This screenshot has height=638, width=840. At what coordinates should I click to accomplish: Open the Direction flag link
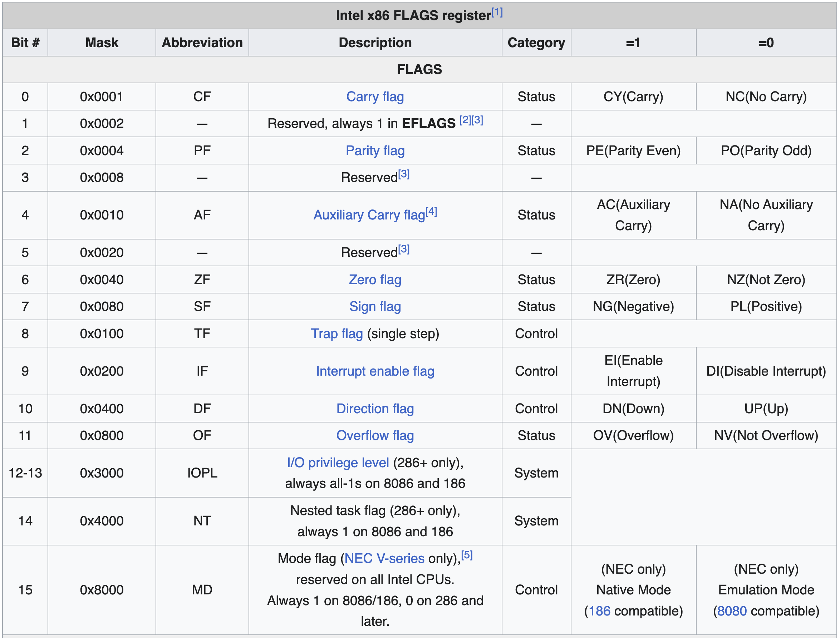click(375, 409)
